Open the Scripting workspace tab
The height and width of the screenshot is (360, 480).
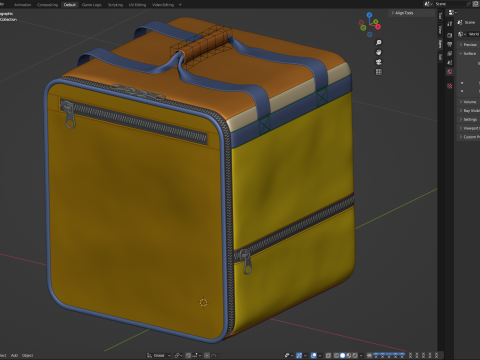[x=115, y=5]
